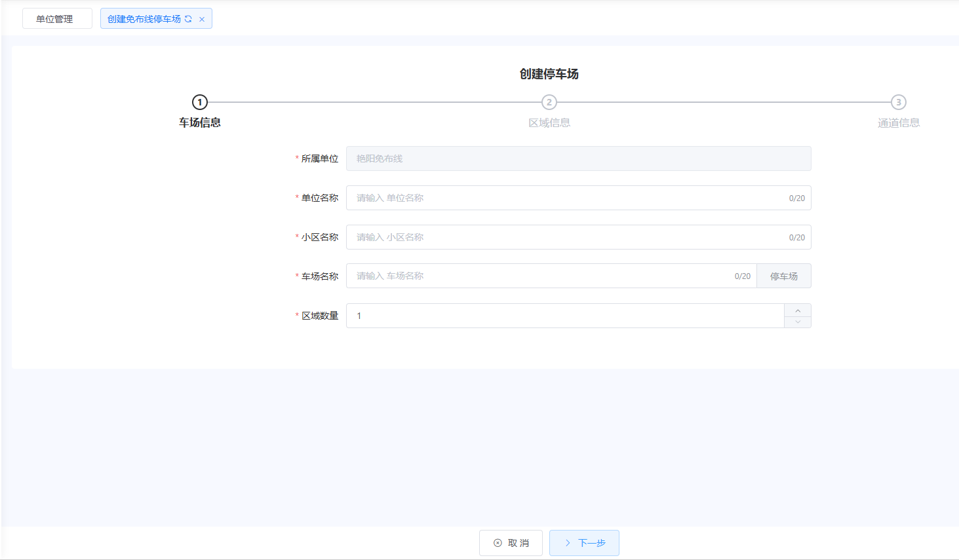Click step 1 circle for 车场信息
The height and width of the screenshot is (560, 959).
pyautogui.click(x=200, y=102)
